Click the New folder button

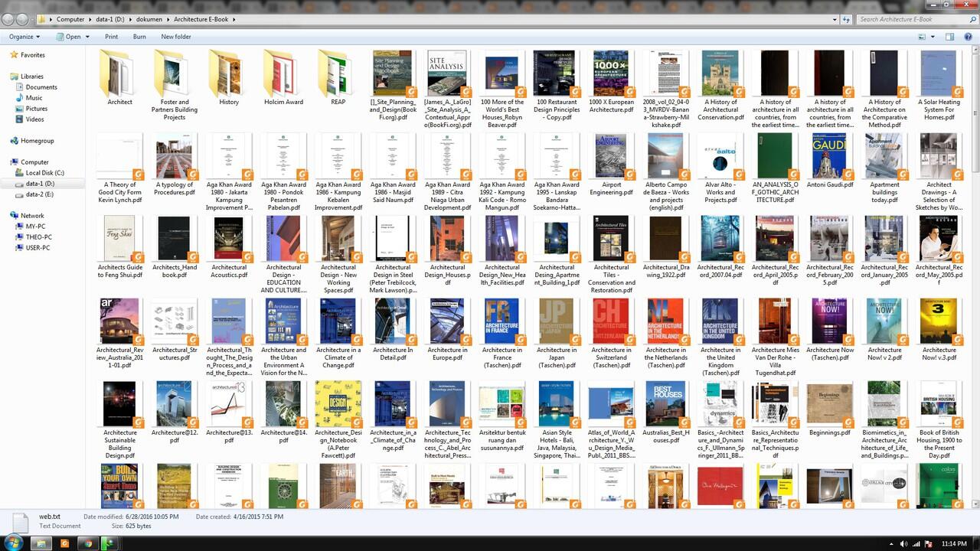pos(176,37)
